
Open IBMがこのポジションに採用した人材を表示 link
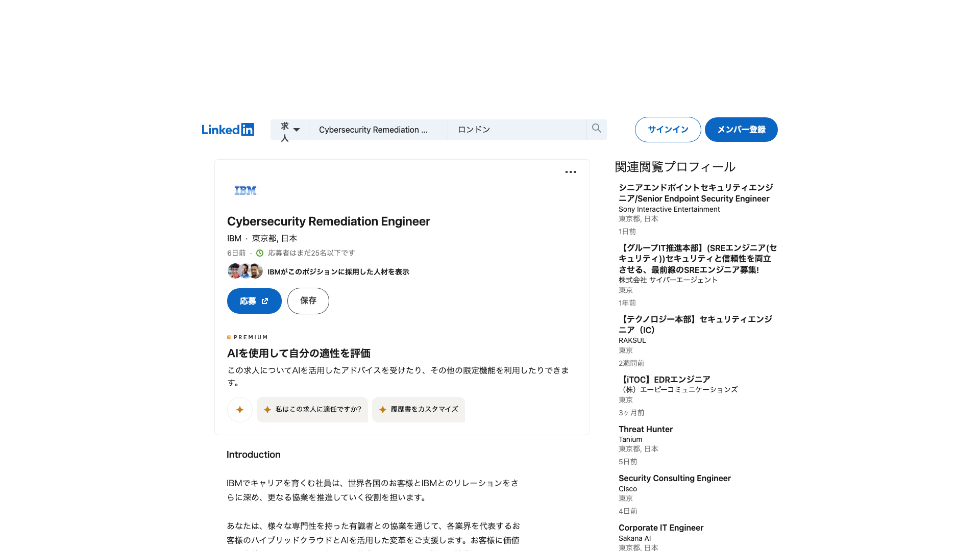[338, 272]
